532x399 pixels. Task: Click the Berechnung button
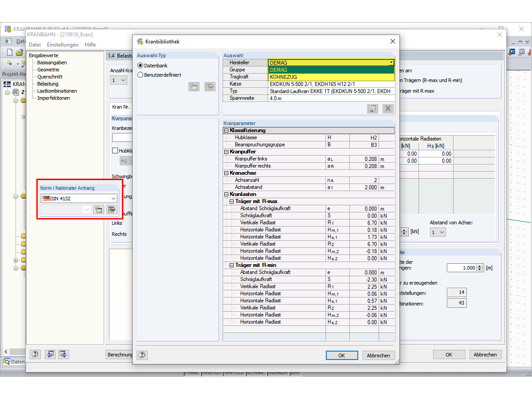coord(120,355)
